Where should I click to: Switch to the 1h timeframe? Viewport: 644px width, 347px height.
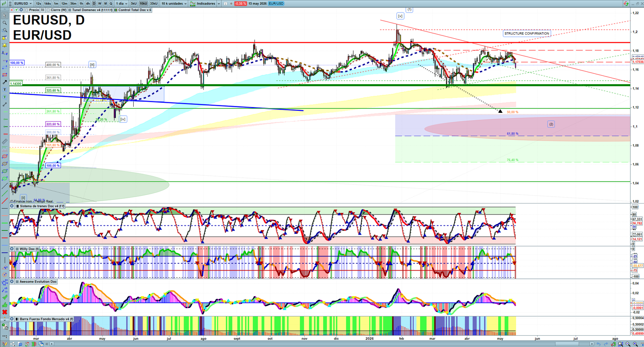point(81,3)
